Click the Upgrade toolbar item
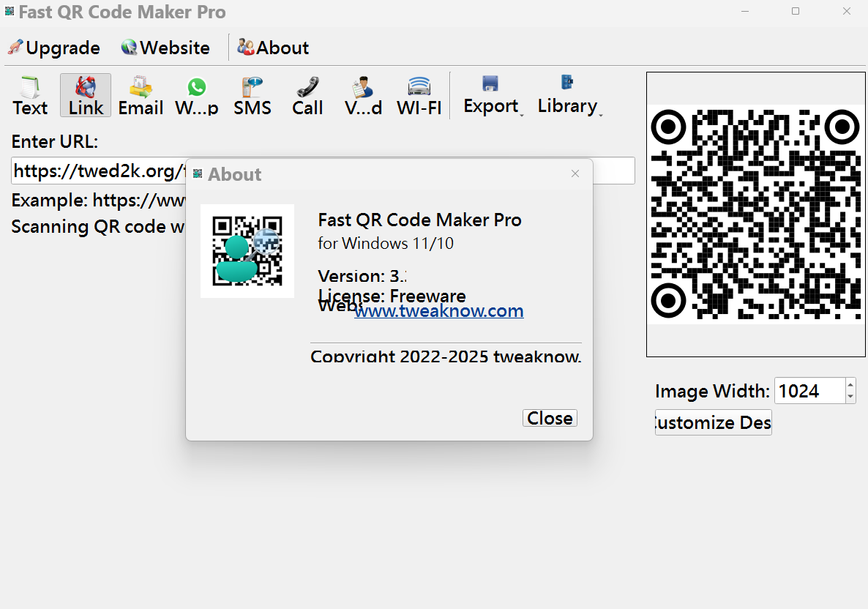The image size is (868, 609). pos(54,48)
